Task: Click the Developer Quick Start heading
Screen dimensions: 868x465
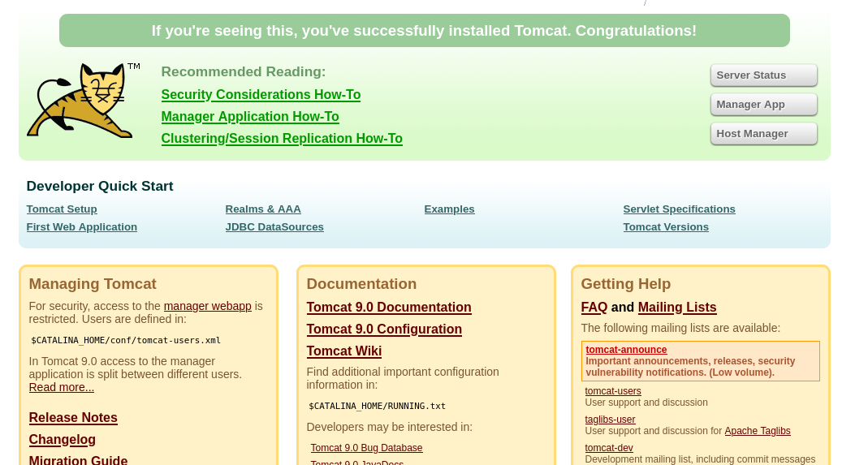Action: 100,186
